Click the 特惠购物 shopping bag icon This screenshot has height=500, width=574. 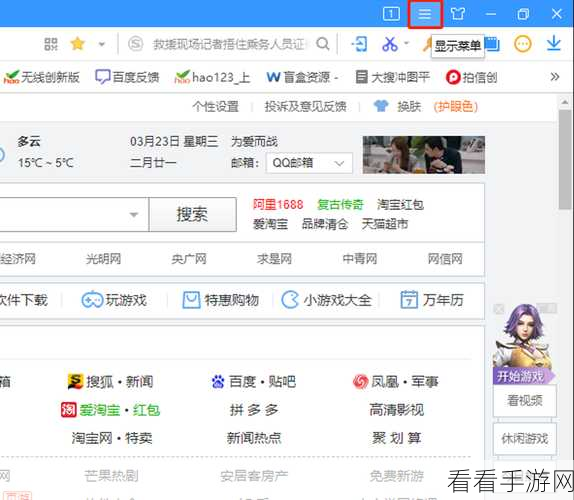[191, 300]
